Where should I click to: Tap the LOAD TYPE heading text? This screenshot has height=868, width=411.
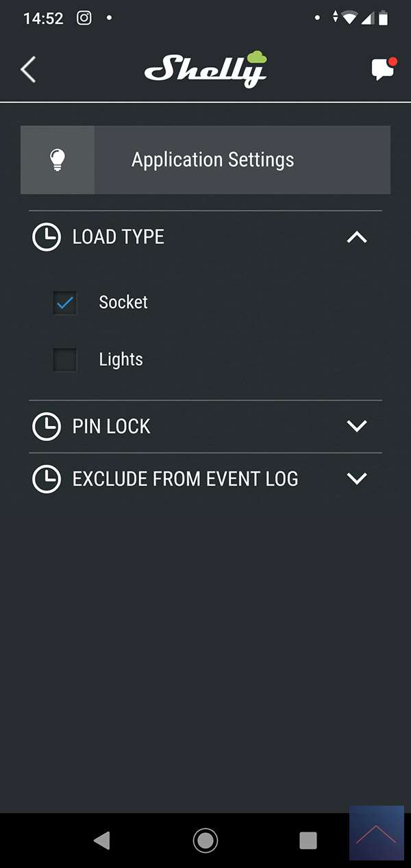point(119,237)
